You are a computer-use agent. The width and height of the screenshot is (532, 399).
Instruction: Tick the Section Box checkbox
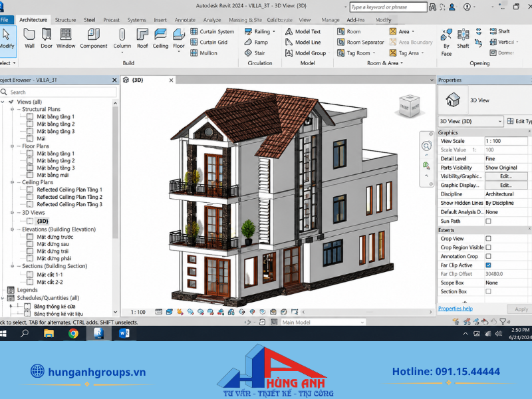point(488,291)
